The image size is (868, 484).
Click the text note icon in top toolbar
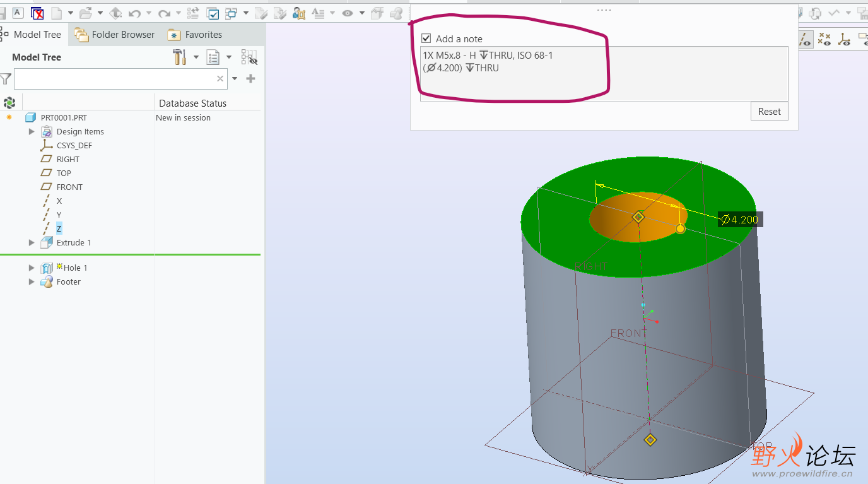tap(18, 13)
